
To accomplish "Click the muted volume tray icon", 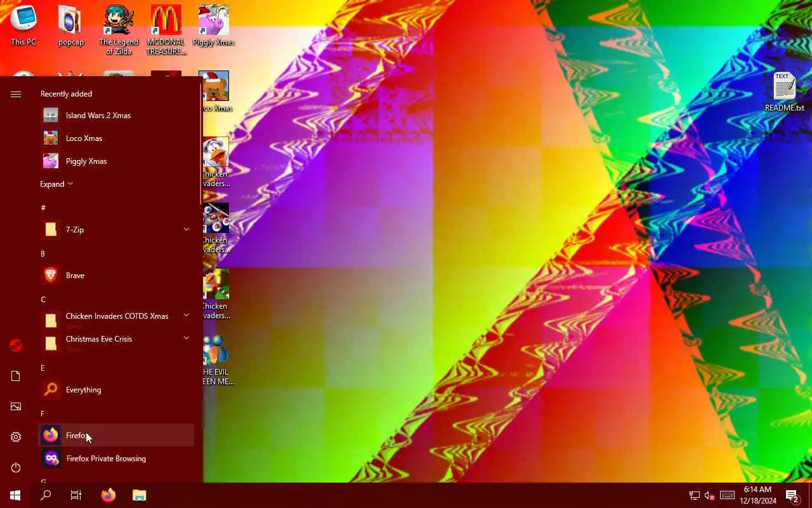I will pos(710,495).
